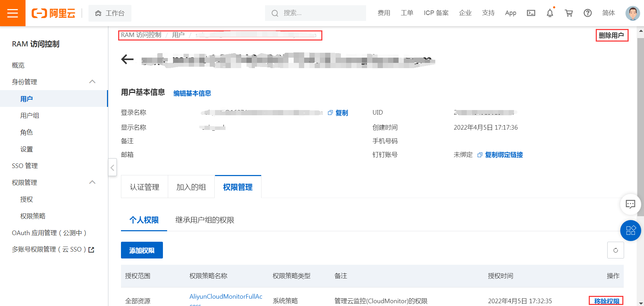Open AliyunCloudMonitorFullAccess policy link
This screenshot has height=306, width=644.
[x=226, y=300]
